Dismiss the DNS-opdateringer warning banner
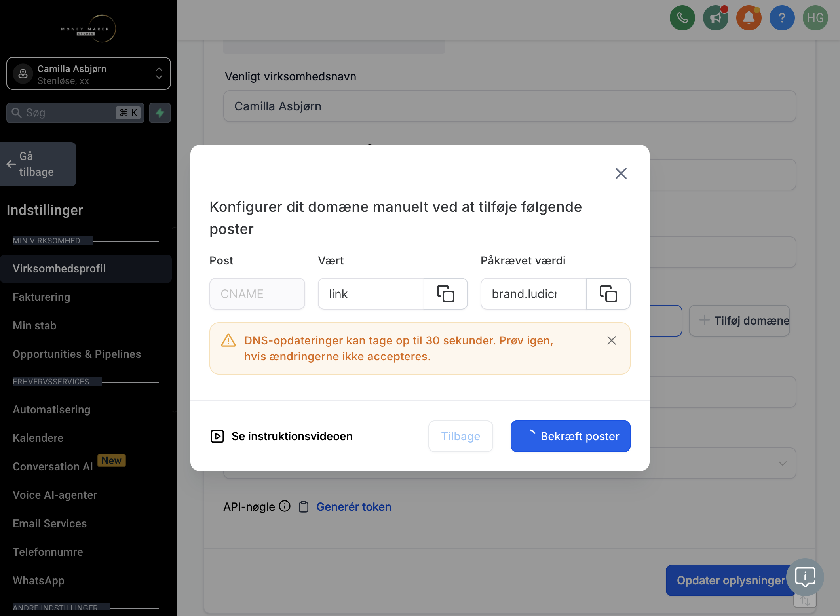Viewport: 840px width, 616px height. point(611,340)
